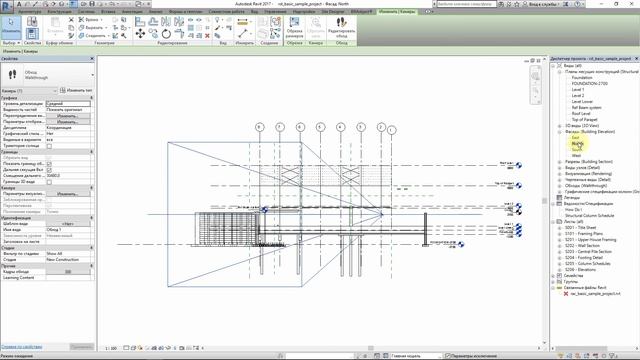Select the Rotate tool
Viewport: 640px width, 360px height.
point(166,33)
